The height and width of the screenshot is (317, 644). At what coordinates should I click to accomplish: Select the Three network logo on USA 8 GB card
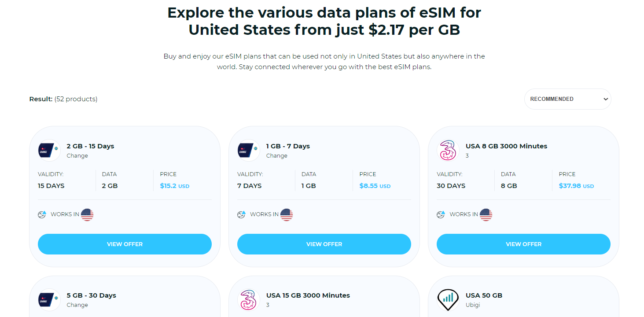[x=448, y=150]
